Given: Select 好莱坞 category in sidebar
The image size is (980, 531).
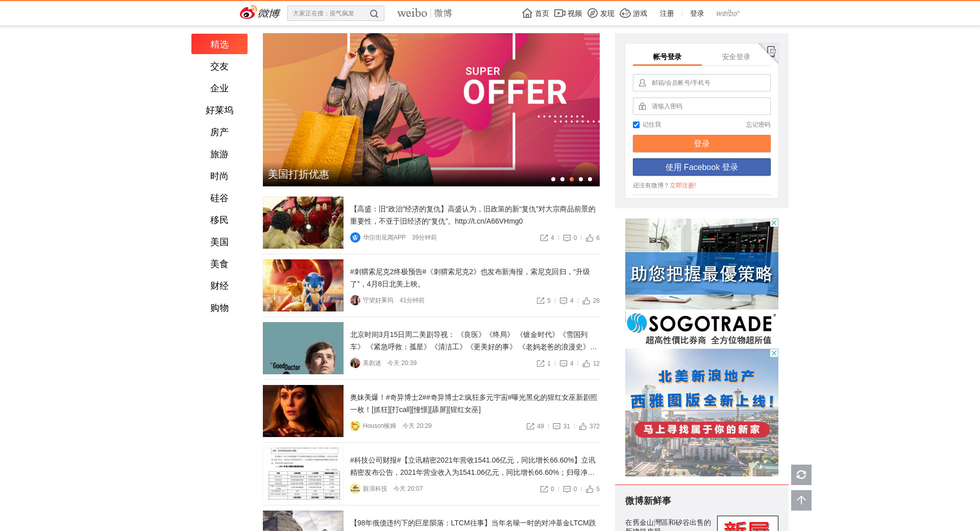Looking at the screenshot, I should (219, 110).
